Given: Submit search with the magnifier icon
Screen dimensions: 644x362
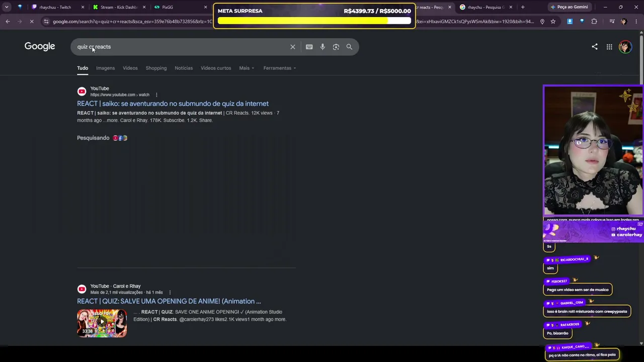Looking at the screenshot, I should click(349, 47).
